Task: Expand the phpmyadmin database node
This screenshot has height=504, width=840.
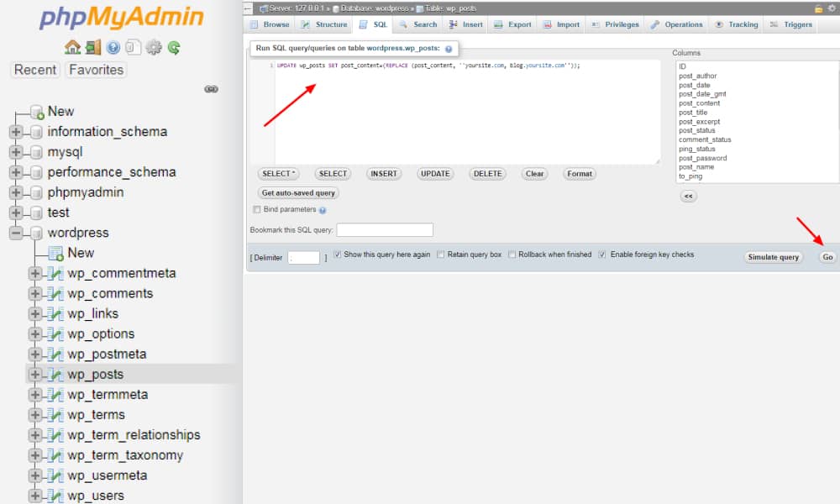Action: pyautogui.click(x=16, y=192)
